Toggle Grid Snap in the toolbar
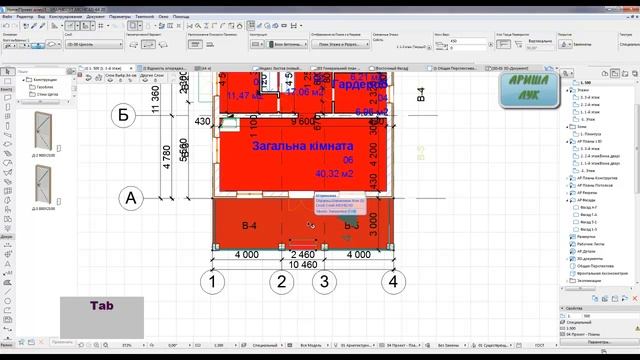The image size is (640, 360). point(100,26)
